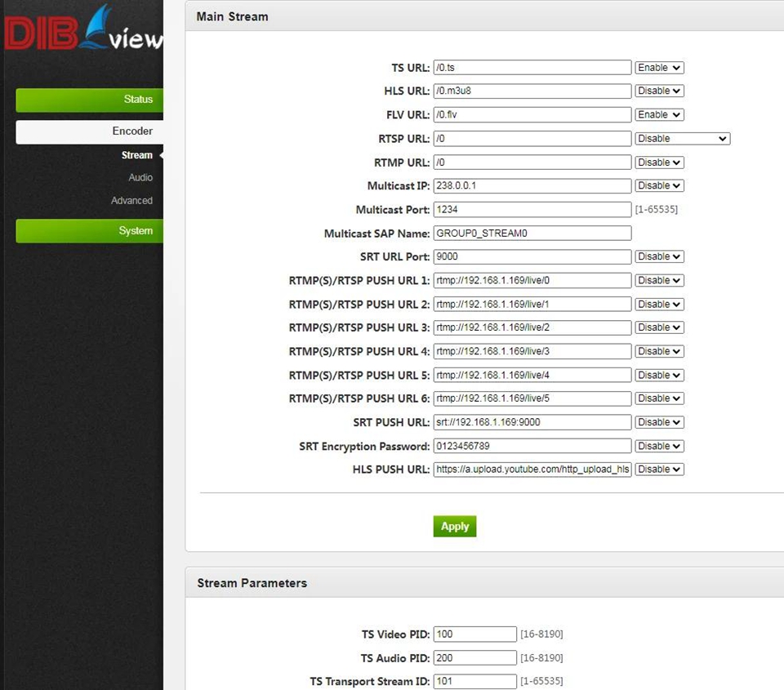Click the Apply button
This screenshot has height=690, width=784.
pos(454,527)
